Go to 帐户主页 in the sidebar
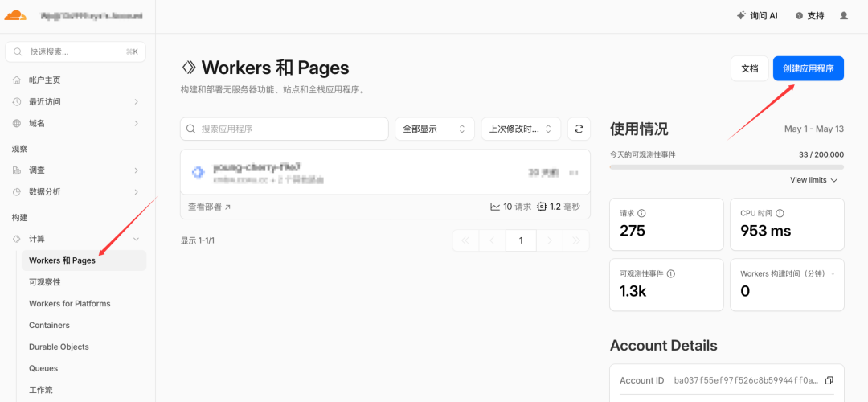The width and height of the screenshot is (868, 402). pyautogui.click(x=45, y=80)
